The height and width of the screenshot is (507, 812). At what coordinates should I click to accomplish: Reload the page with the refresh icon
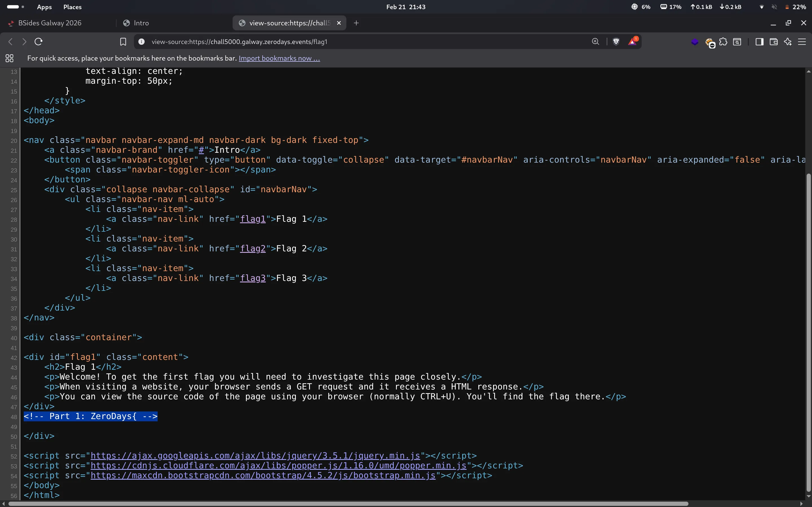click(x=39, y=42)
